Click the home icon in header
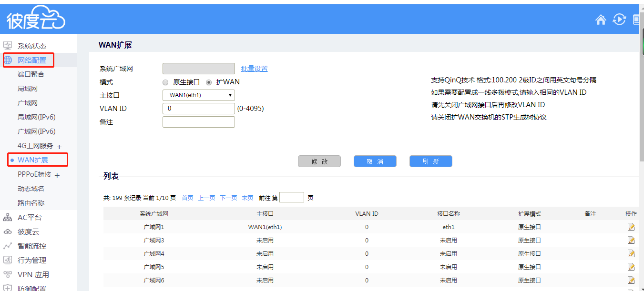 click(601, 20)
